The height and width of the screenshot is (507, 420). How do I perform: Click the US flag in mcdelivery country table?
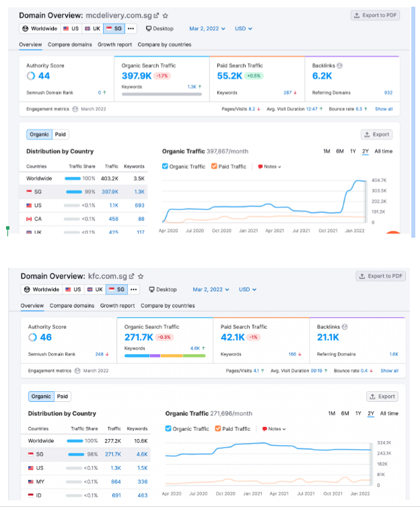29,205
